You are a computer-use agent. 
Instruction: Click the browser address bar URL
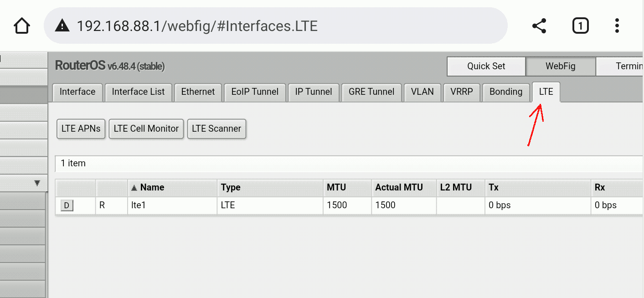click(197, 26)
